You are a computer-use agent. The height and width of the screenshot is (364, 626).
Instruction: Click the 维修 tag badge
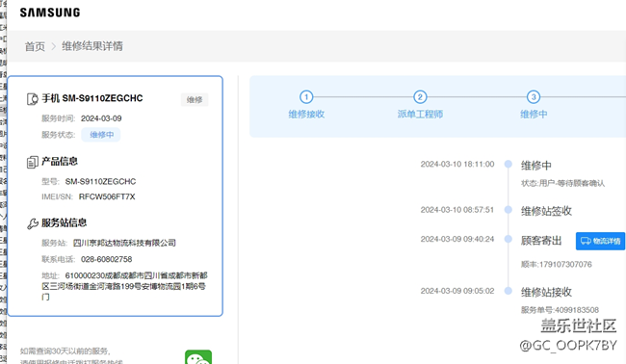(195, 99)
